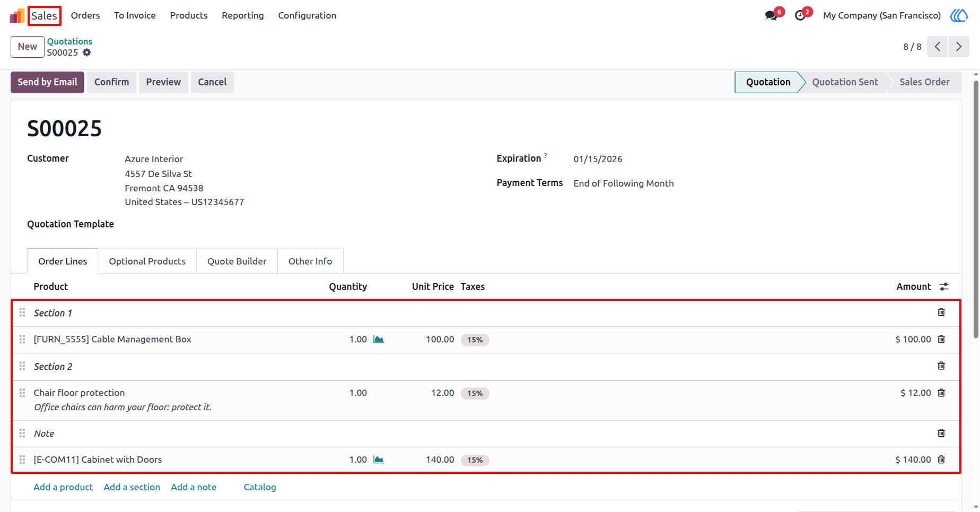The image size is (980, 512).
Task: Open the optional columns settings icon
Action: click(944, 287)
